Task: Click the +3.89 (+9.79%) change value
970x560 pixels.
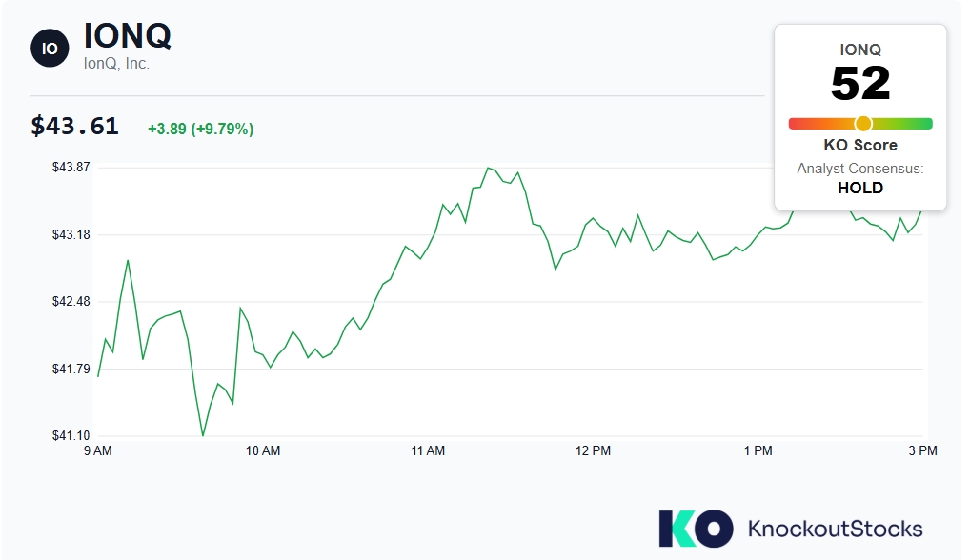Action: pos(200,129)
